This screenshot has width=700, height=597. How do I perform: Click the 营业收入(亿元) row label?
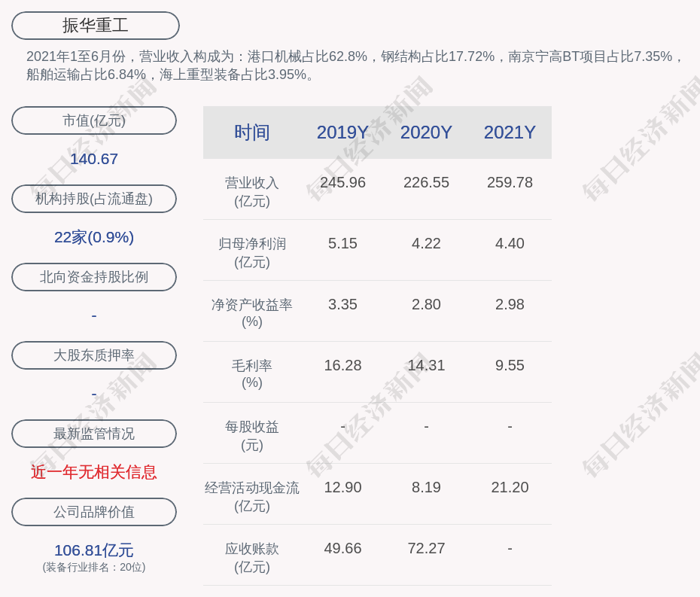(x=252, y=191)
